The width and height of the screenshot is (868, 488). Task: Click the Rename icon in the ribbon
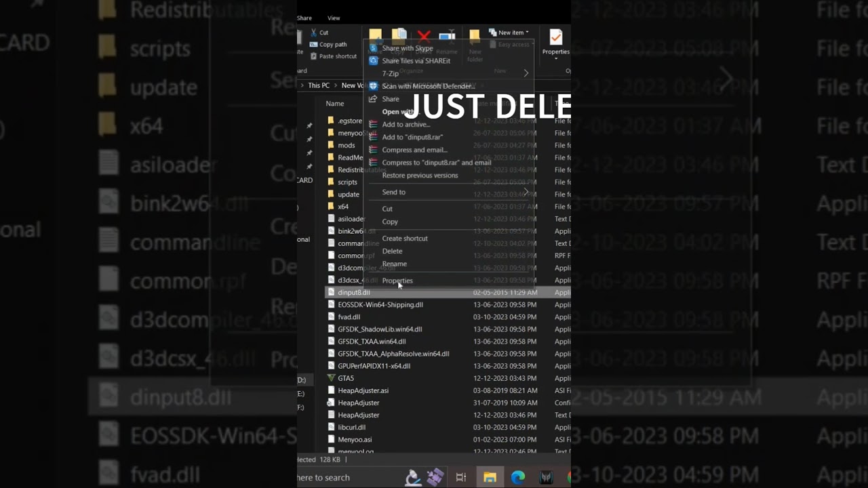tap(447, 37)
